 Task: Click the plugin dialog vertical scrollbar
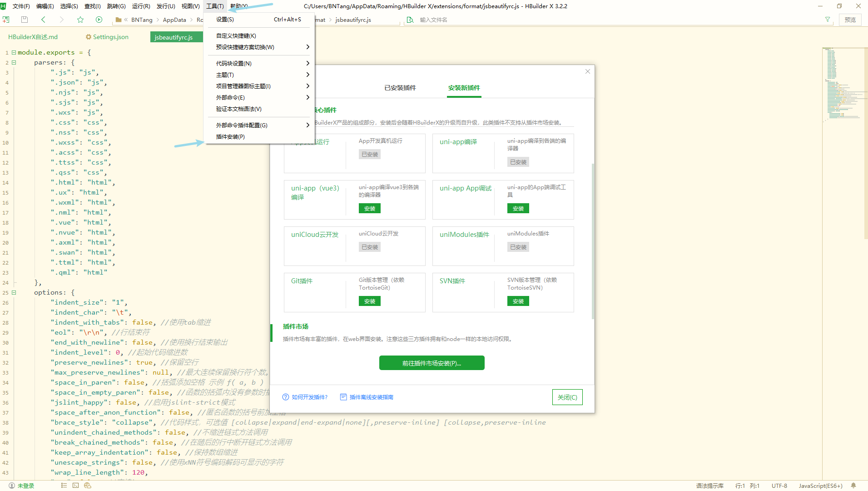(593, 241)
